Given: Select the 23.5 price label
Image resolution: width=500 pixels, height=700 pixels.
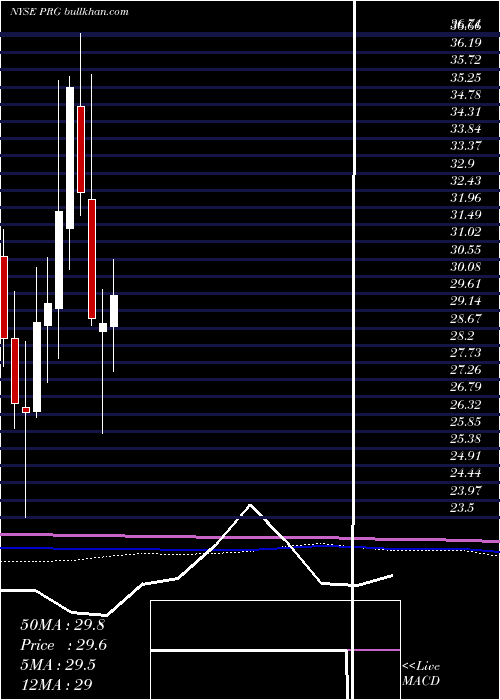Looking at the screenshot, I should (462, 508).
